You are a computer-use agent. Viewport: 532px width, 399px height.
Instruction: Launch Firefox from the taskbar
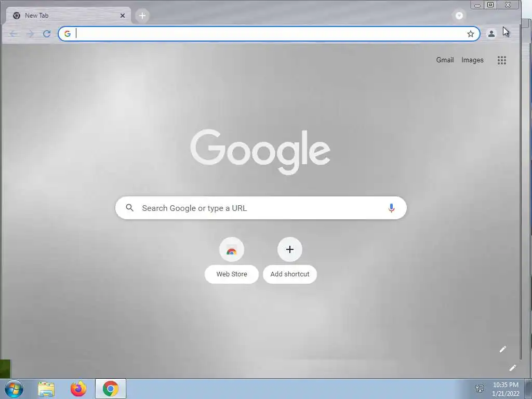[x=78, y=389]
